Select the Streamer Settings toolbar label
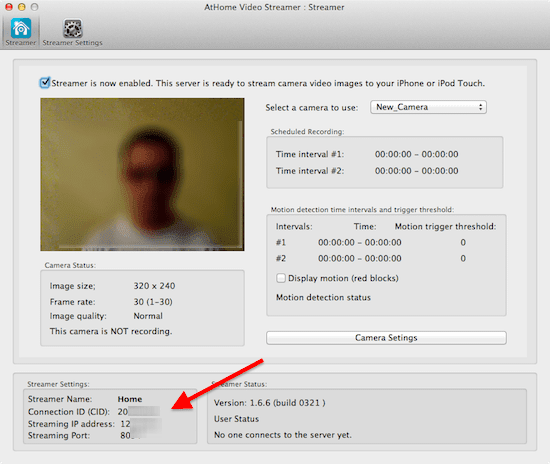This screenshot has height=464, width=550. [x=73, y=43]
